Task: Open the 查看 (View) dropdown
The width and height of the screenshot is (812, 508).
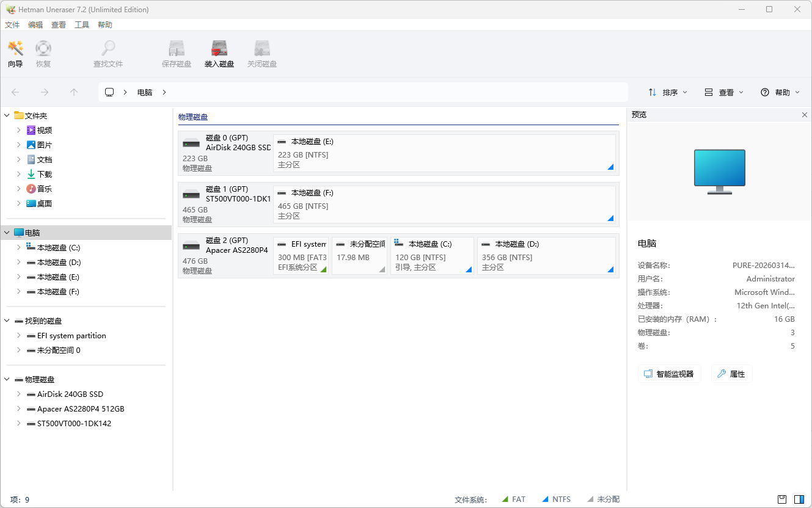Action: (724, 92)
